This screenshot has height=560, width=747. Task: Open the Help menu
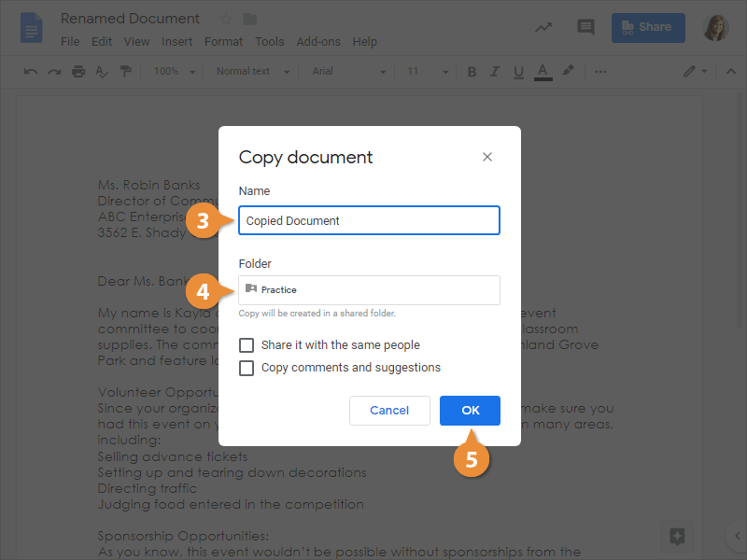(364, 42)
